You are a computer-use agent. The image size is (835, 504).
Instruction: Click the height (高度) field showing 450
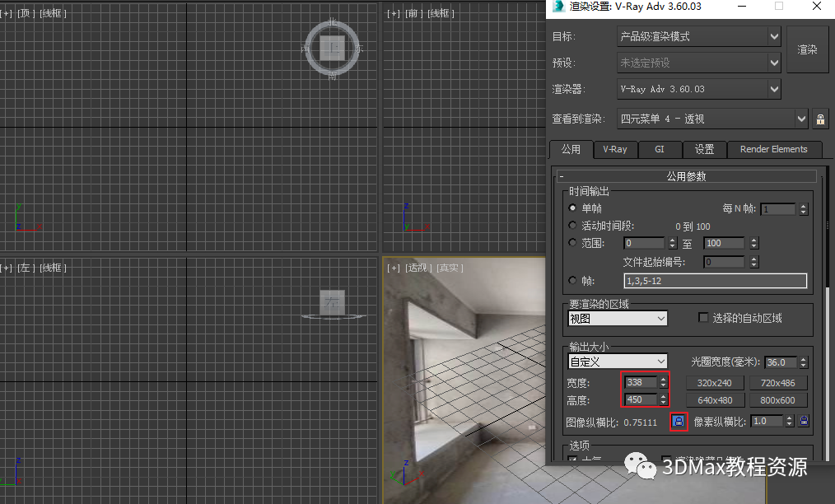coord(640,399)
